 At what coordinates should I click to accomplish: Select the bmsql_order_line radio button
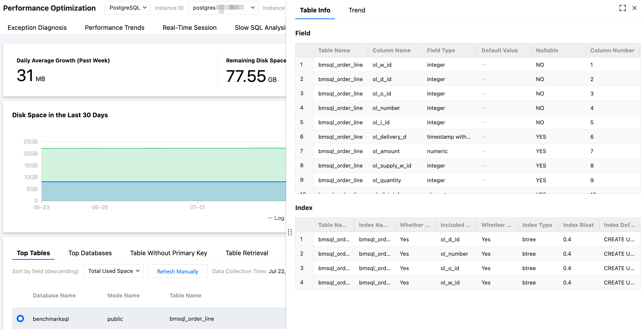point(20,318)
